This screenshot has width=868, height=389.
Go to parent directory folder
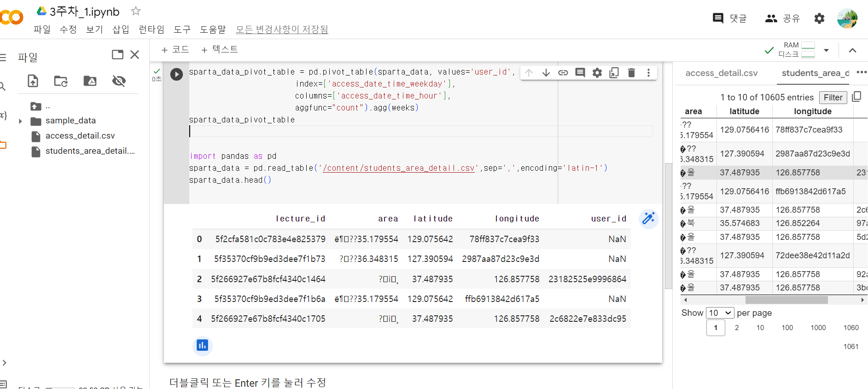pos(36,106)
